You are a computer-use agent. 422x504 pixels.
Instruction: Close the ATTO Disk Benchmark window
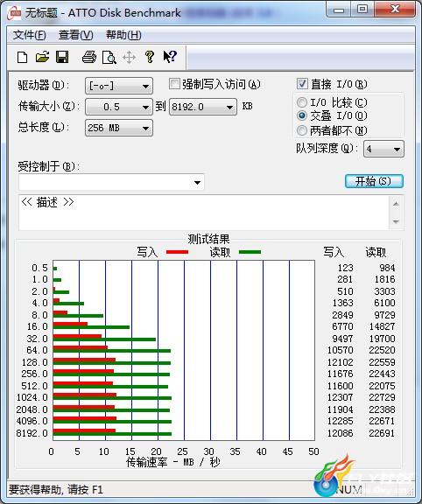point(395,9)
